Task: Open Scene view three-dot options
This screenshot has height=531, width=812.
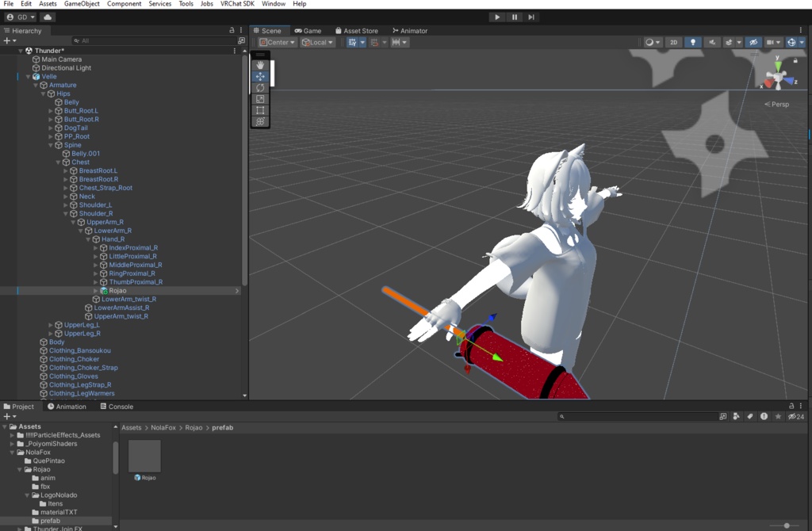Action: 801,31
